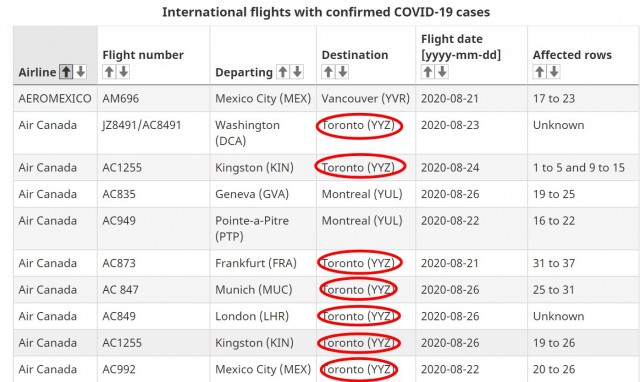Sort Airline column descending

pos(80,72)
